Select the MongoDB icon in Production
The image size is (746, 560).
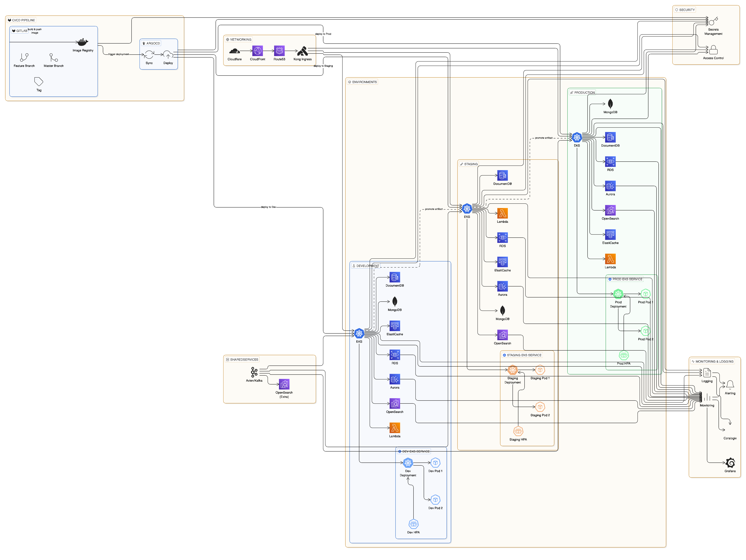coord(610,104)
